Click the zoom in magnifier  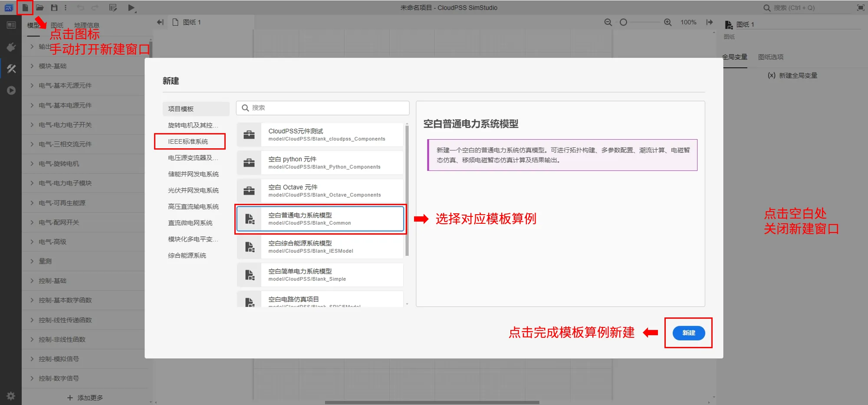[x=668, y=22]
